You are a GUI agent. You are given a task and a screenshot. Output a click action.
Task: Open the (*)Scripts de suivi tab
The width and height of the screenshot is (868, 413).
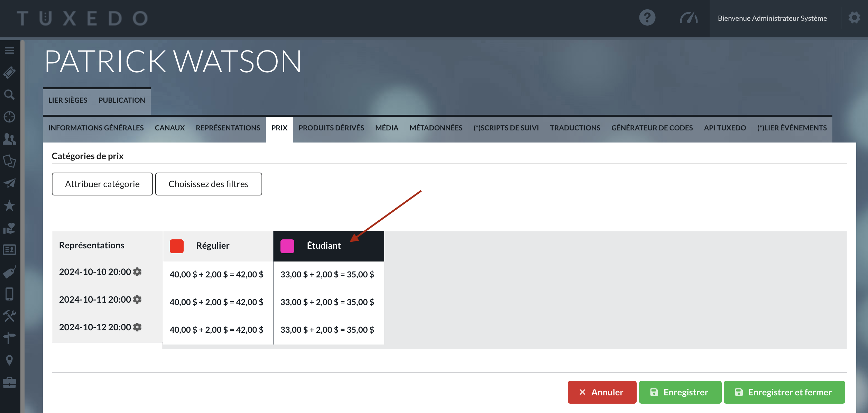click(506, 128)
